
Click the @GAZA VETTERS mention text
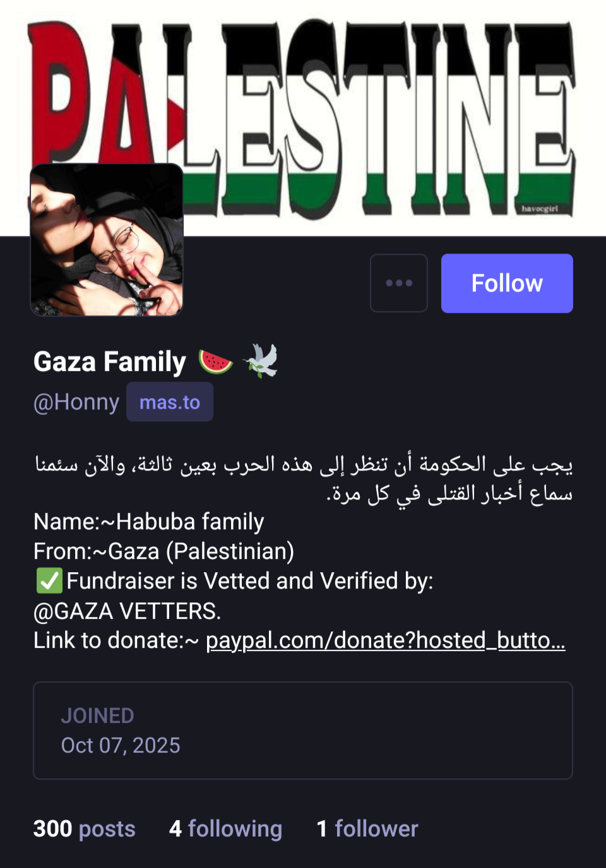click(127, 611)
